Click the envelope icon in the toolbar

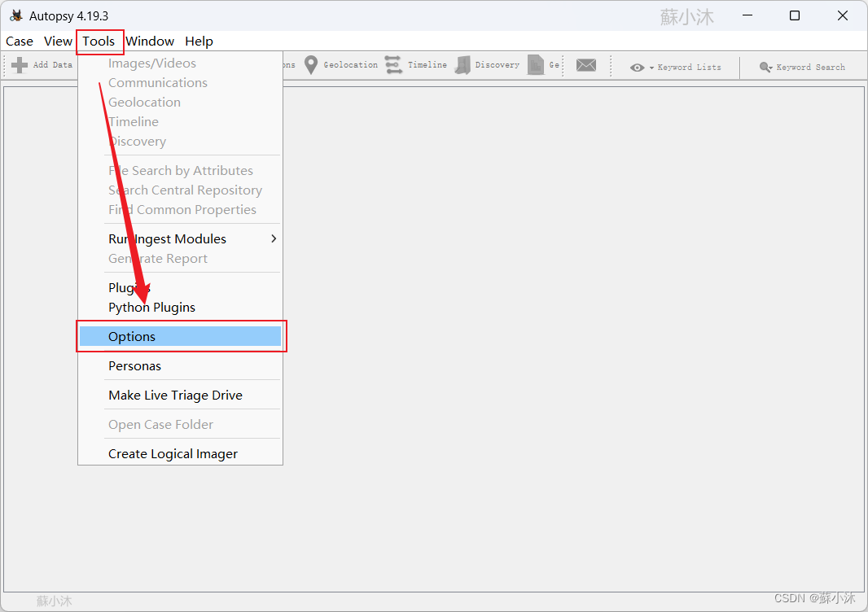[586, 65]
